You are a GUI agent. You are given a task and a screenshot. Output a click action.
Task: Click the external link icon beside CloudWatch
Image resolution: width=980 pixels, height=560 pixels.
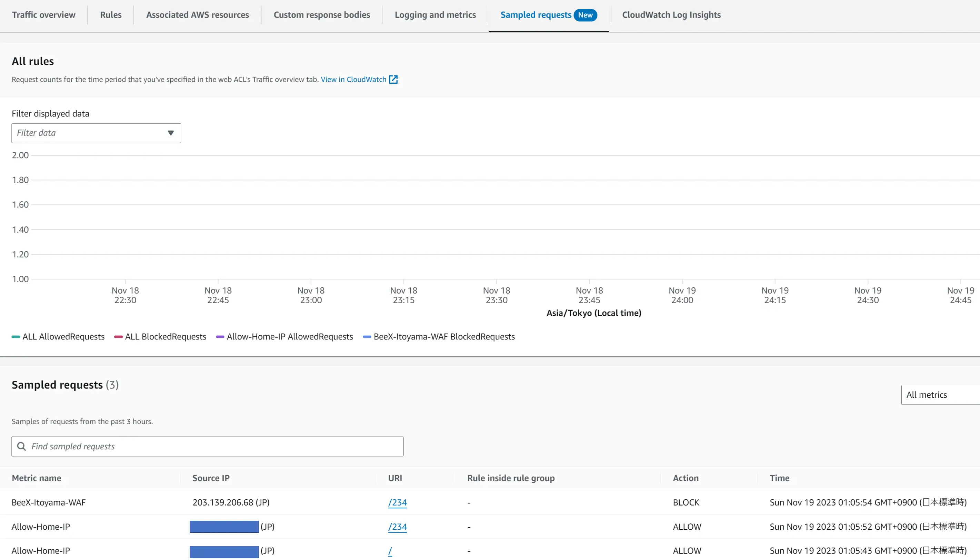tap(393, 79)
